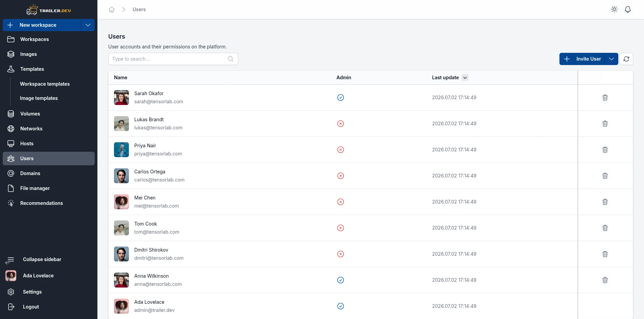Toggle admin status for Lukas Brandt
This screenshot has height=319, width=644.
(341, 124)
